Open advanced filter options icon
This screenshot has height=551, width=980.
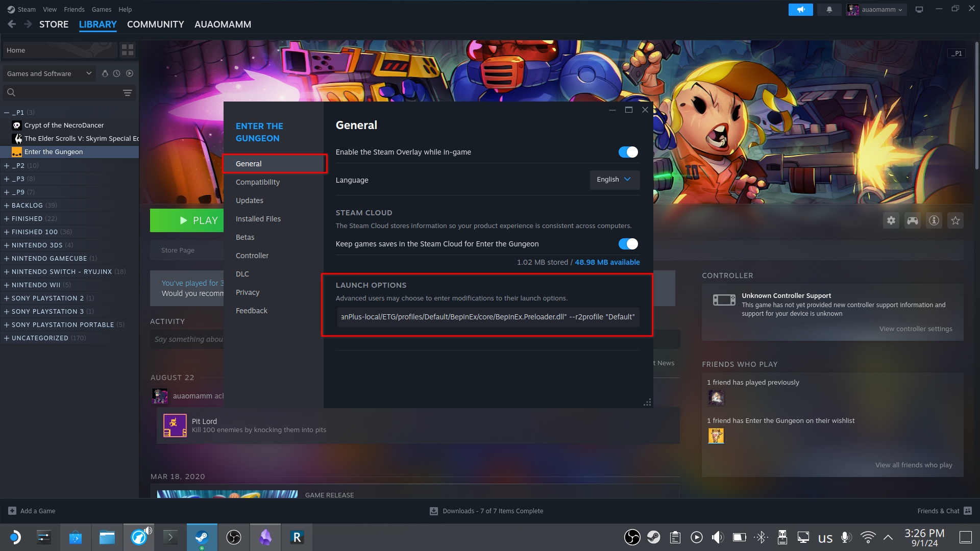(x=128, y=93)
